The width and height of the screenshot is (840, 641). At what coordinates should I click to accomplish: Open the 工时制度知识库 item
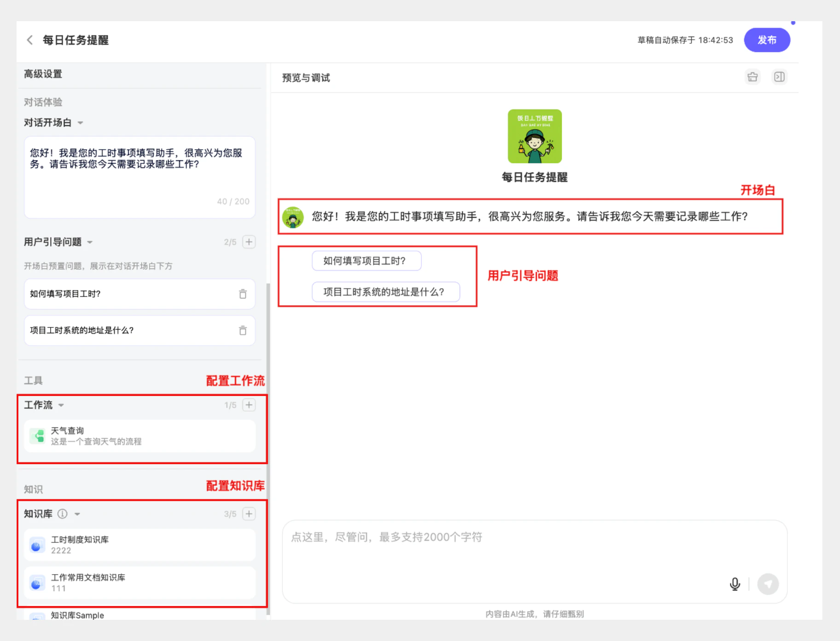pyautogui.click(x=140, y=545)
